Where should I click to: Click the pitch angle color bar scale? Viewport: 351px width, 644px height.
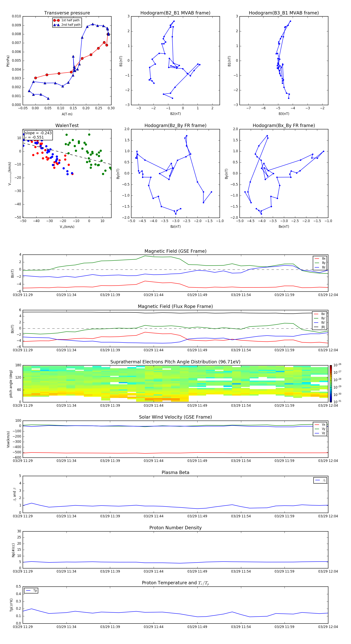(x=331, y=383)
